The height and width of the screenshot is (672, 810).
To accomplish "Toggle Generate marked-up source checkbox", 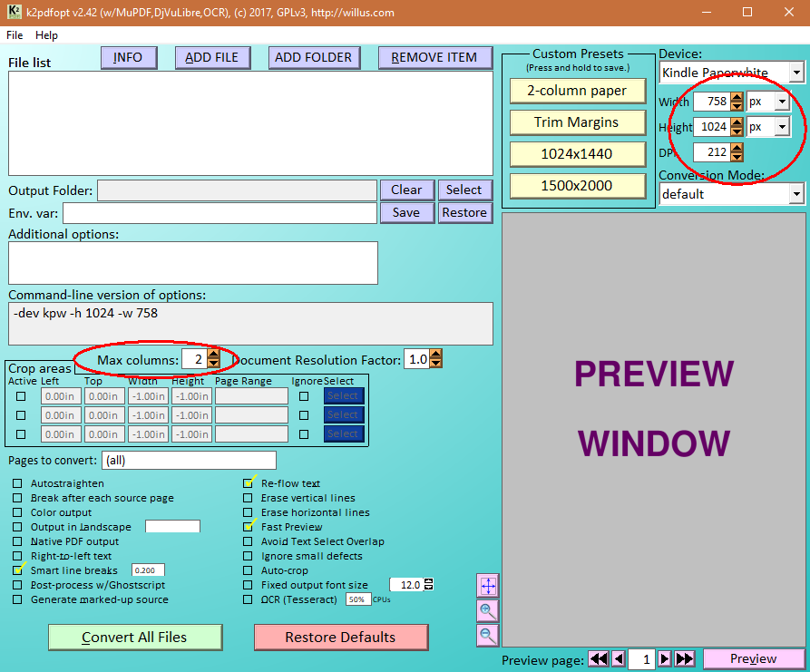I will (x=17, y=599).
